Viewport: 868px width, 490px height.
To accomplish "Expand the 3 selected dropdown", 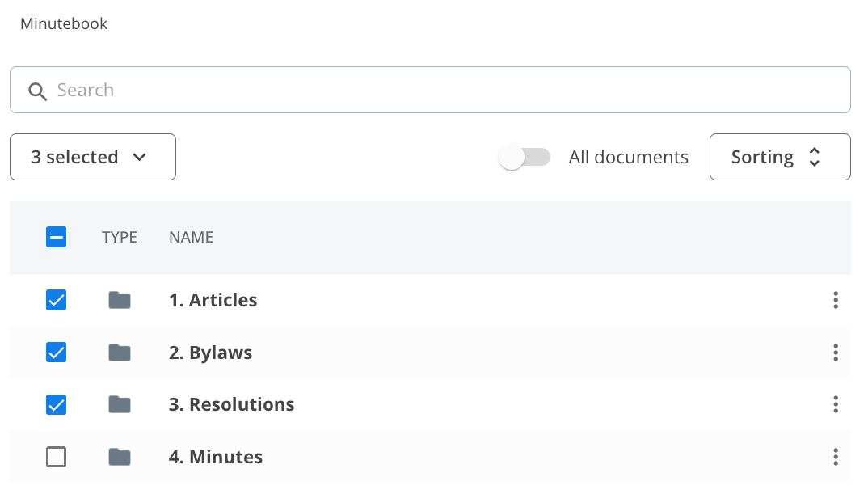I will pyautogui.click(x=93, y=157).
